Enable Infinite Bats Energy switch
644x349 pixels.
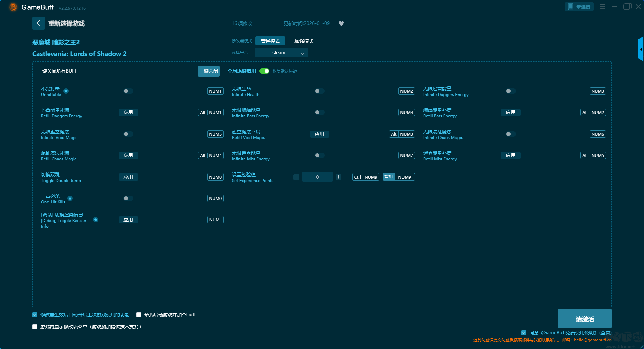pyautogui.click(x=319, y=112)
